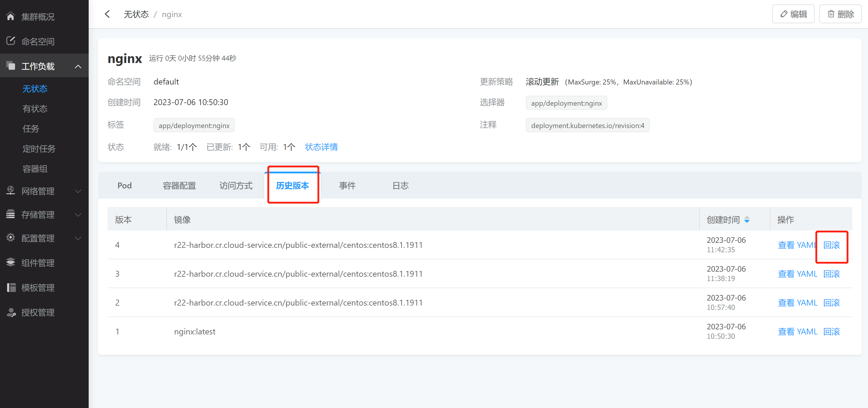This screenshot has width=868, height=408.
Task: Roll back to version 4
Action: pyautogui.click(x=831, y=245)
